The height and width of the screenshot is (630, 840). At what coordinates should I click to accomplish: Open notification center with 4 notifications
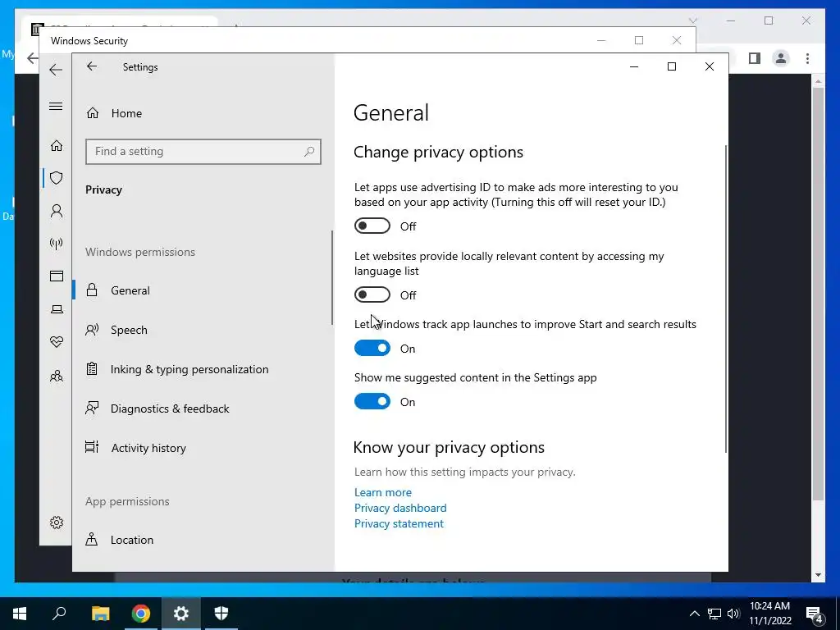click(x=815, y=614)
